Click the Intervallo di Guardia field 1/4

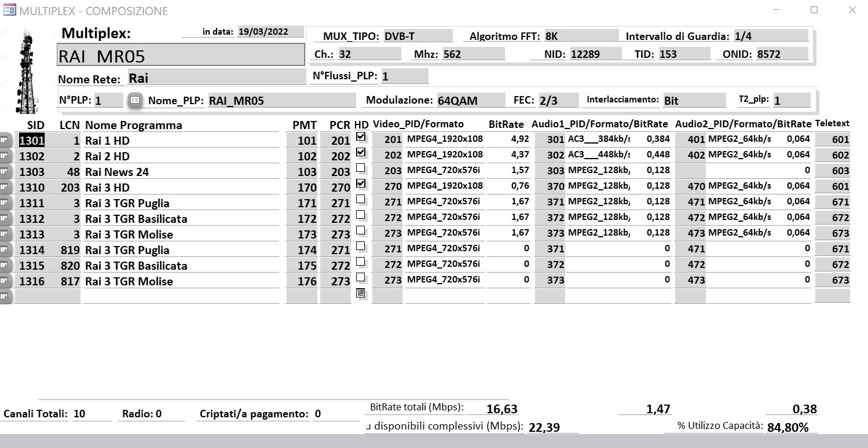coord(770,36)
